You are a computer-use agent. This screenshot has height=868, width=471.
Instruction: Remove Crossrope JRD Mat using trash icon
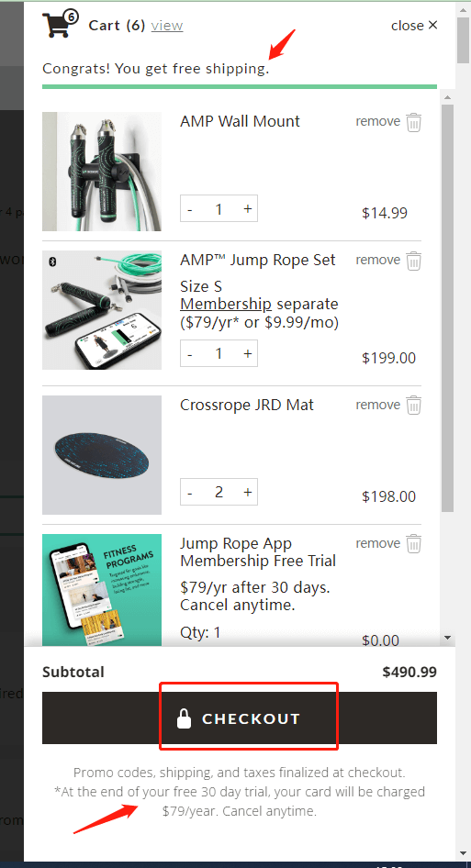[413, 406]
